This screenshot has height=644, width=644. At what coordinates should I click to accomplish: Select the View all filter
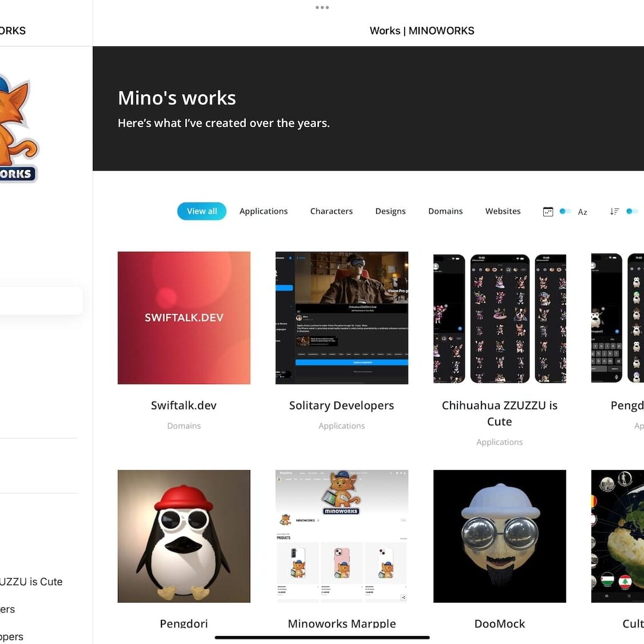202,211
